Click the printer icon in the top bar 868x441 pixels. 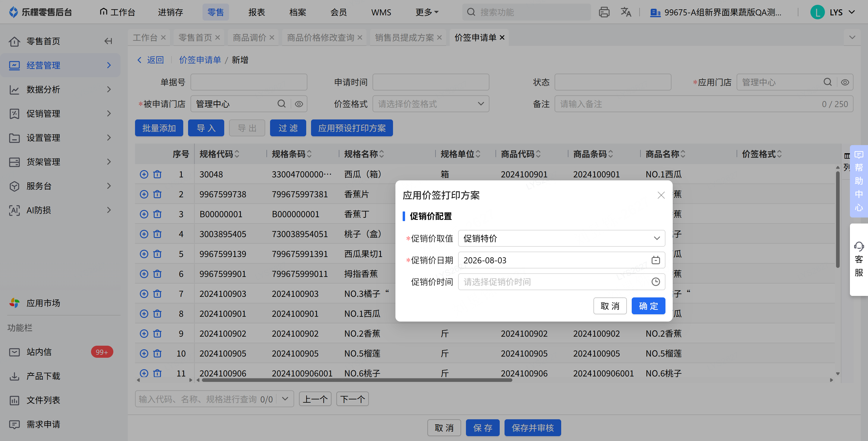(x=604, y=12)
